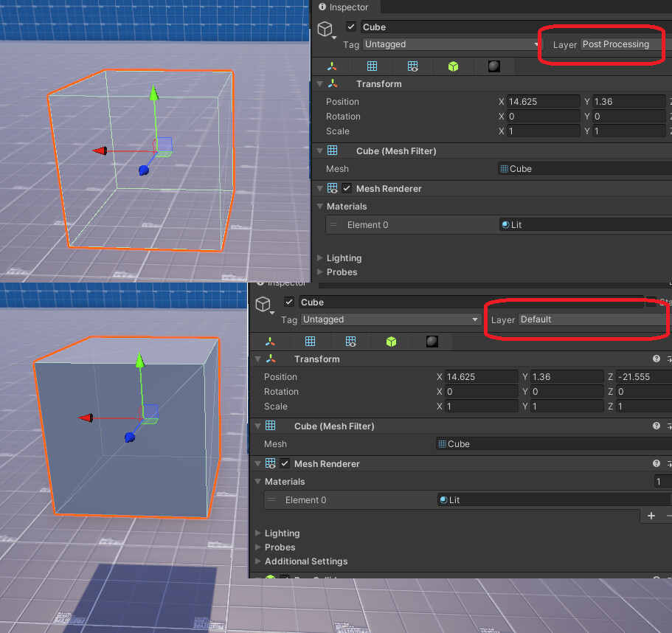Open the Untagged tag dropdown
This screenshot has height=633, width=672.
point(450,44)
